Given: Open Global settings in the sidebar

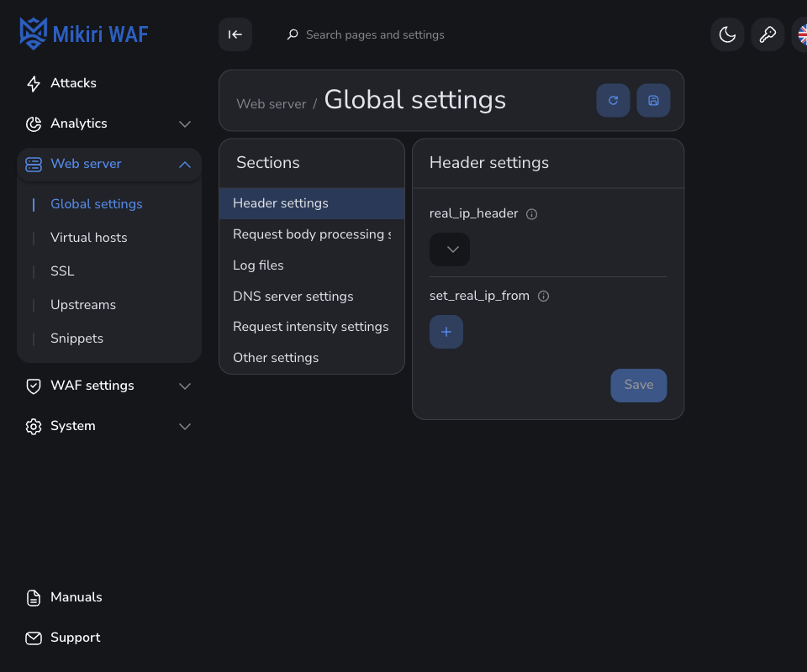Looking at the screenshot, I should (x=96, y=204).
